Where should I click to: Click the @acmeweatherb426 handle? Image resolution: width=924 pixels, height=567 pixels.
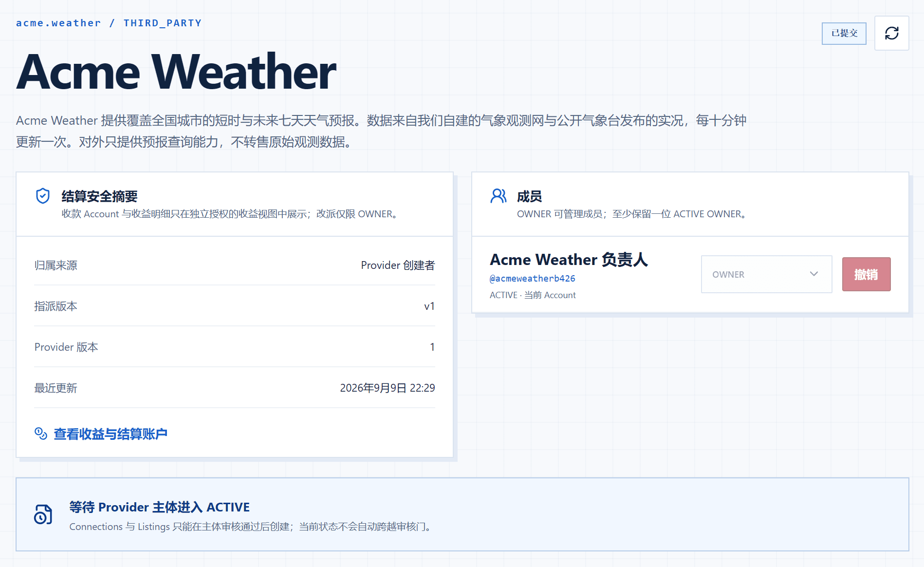pos(532,278)
